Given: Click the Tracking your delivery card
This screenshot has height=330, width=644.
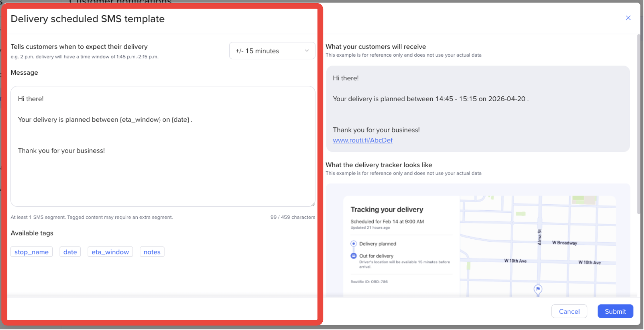Looking at the screenshot, I should click(x=401, y=246).
